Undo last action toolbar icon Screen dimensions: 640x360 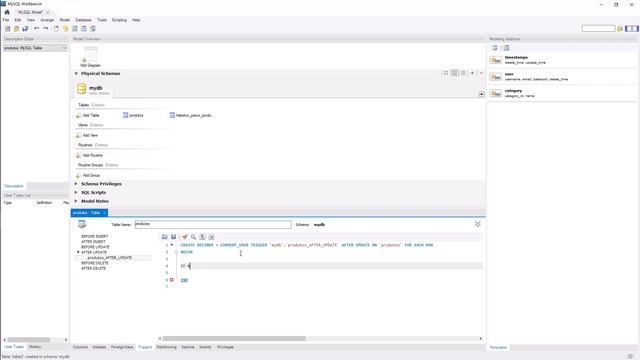37,29
